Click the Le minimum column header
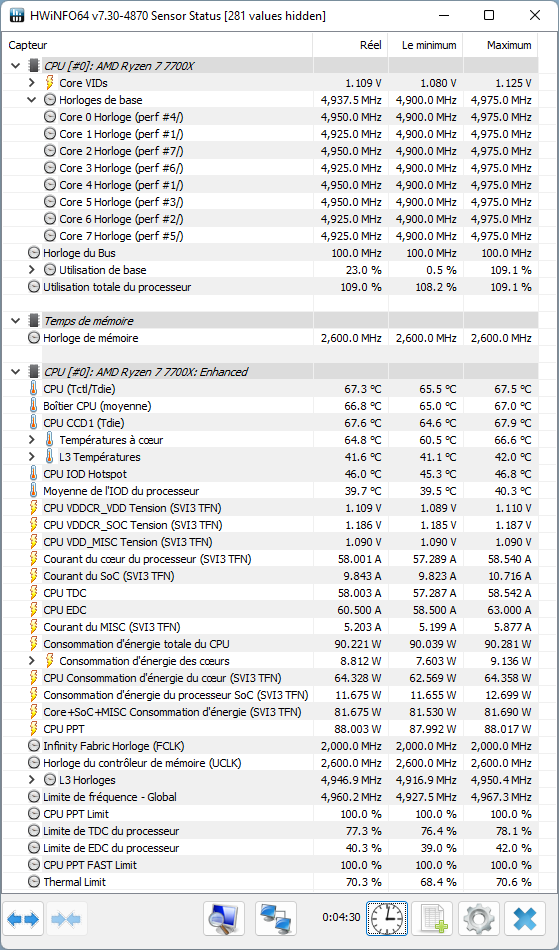Viewport: 559px width, 950px height. tap(425, 45)
